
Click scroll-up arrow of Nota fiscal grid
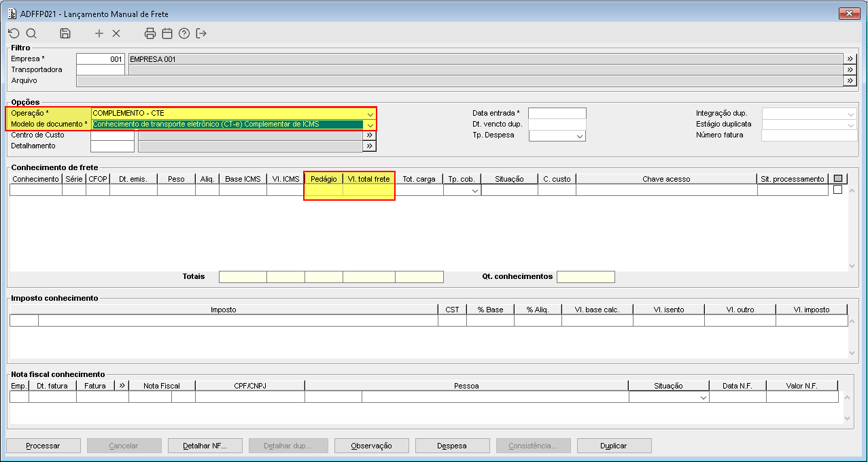[847, 396]
